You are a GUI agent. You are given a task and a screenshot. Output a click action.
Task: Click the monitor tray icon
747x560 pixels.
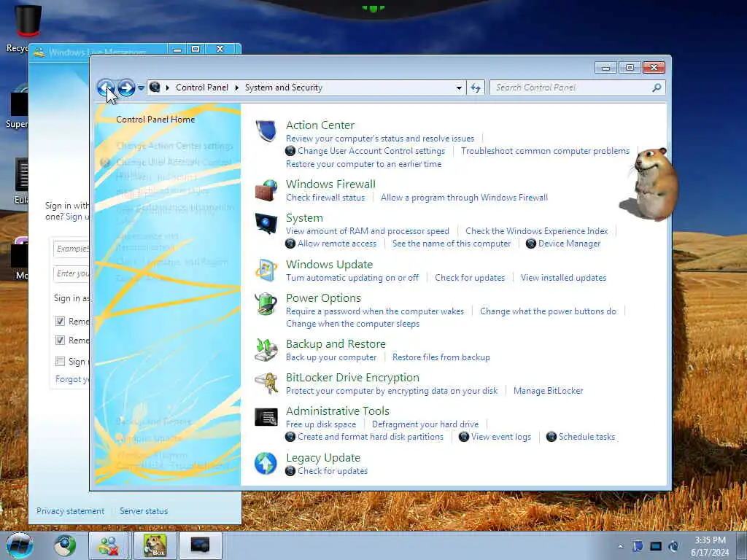656,546
